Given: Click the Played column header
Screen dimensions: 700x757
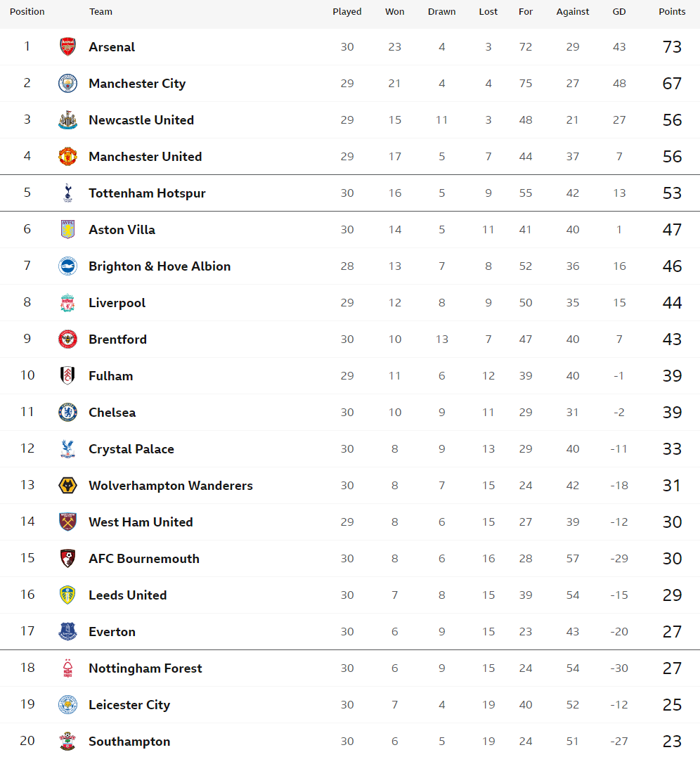Looking at the screenshot, I should click(x=347, y=11).
